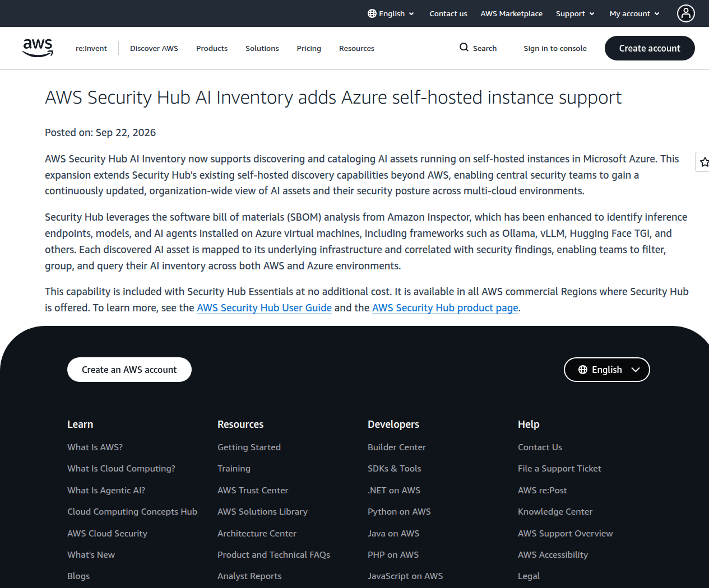The height and width of the screenshot is (588, 709).
Task: Click the article title heading text
Action: click(333, 97)
